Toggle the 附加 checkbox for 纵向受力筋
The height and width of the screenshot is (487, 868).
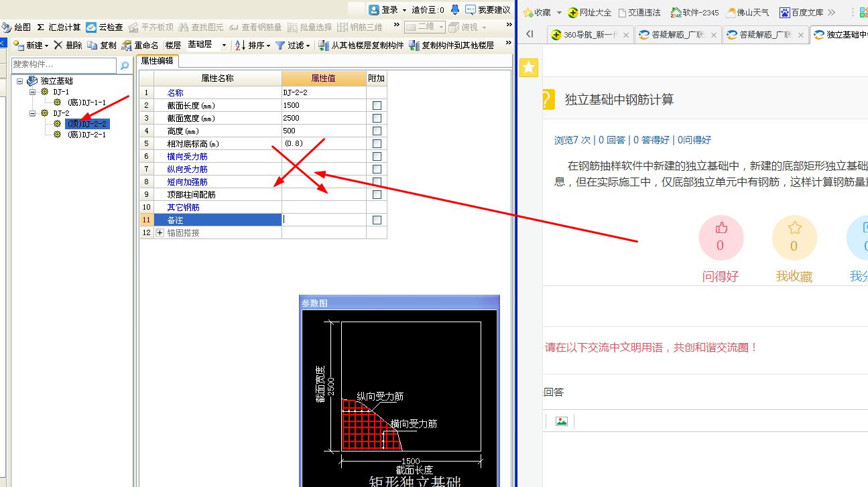click(377, 169)
